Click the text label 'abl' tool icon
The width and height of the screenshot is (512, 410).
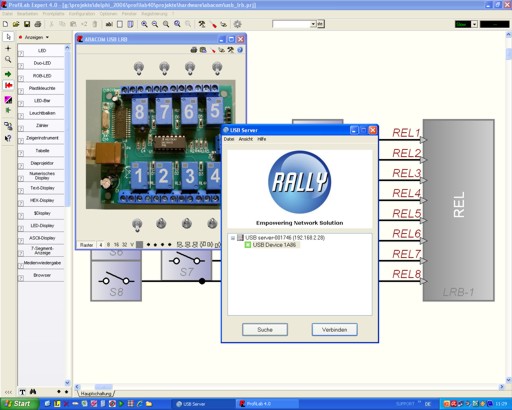pos(109,24)
